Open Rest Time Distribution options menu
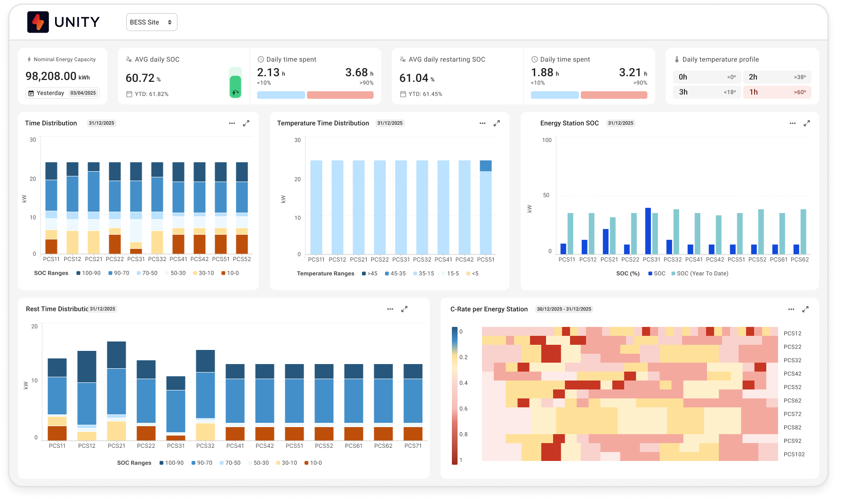This screenshot has height=500, width=868. [x=390, y=309]
